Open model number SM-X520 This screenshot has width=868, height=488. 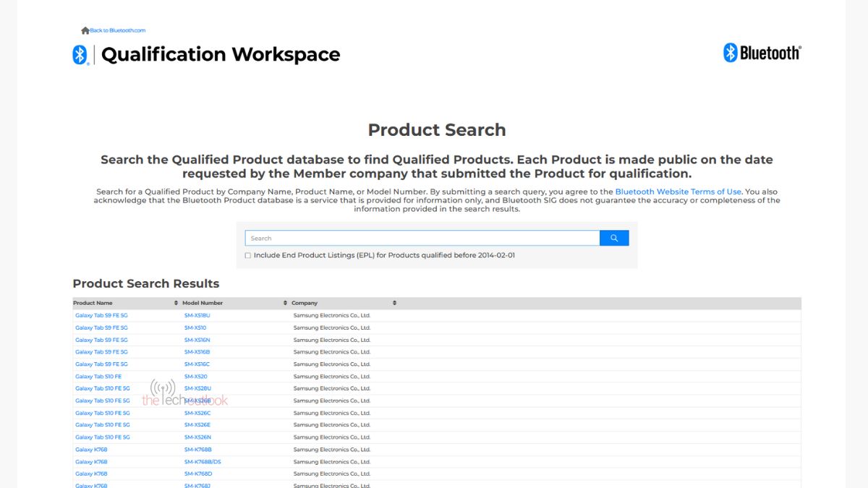pos(195,377)
